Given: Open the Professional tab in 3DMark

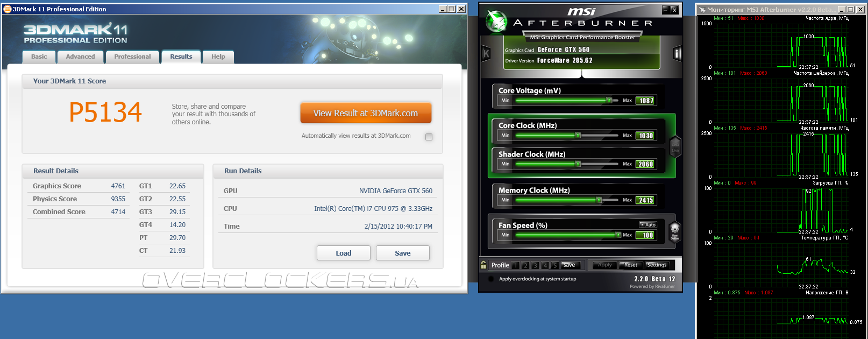Looking at the screenshot, I should coord(132,56).
